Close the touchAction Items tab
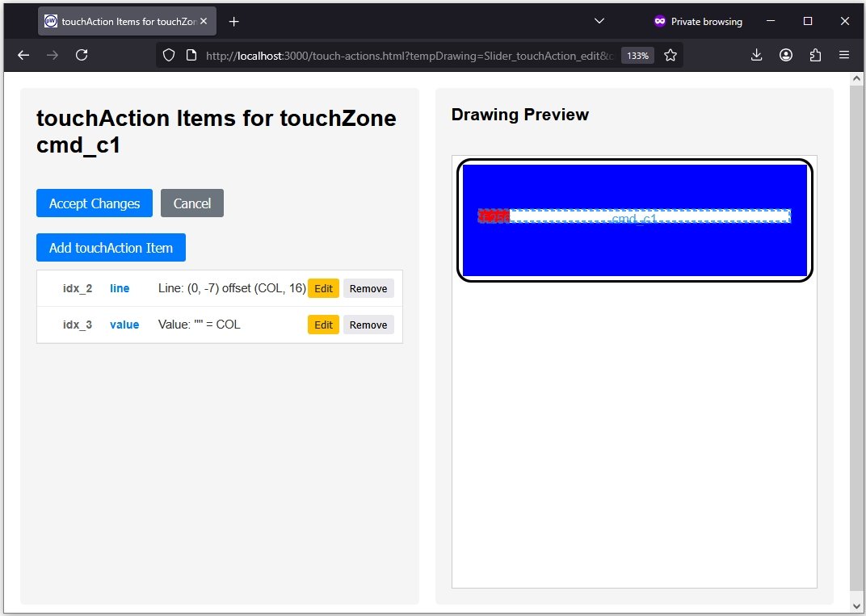Screen dimensions: 866x616 point(204,22)
